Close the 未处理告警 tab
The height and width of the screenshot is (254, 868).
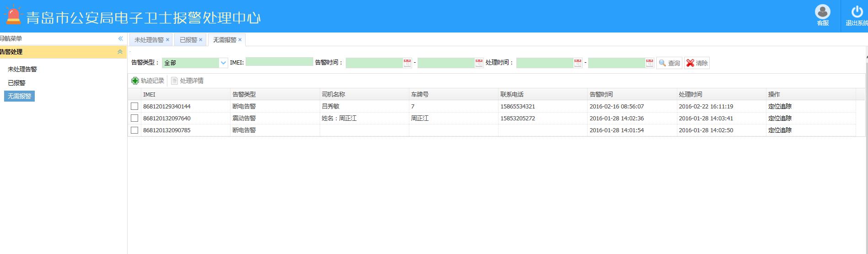(167, 40)
